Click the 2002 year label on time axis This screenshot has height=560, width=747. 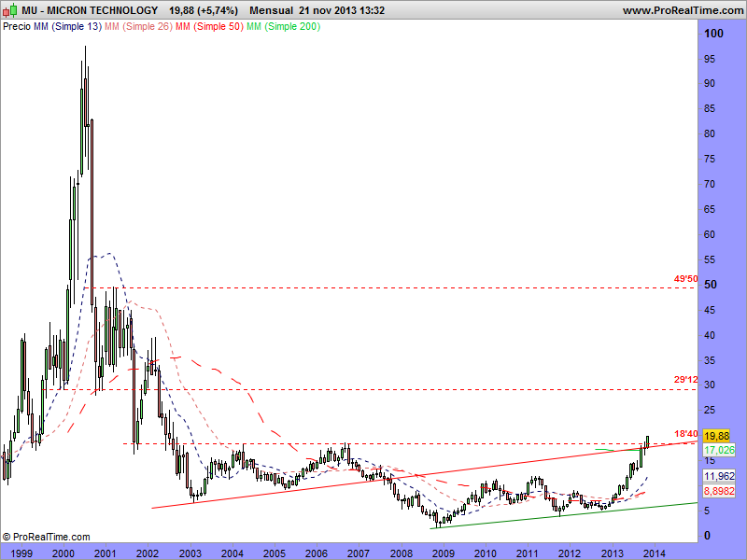pos(148,553)
